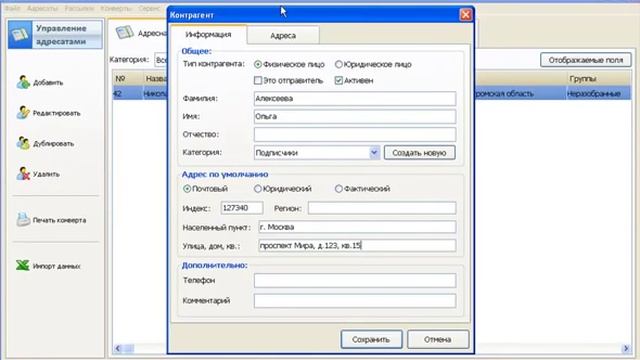
Task: Close the Контрагент dialog
Action: click(x=465, y=15)
